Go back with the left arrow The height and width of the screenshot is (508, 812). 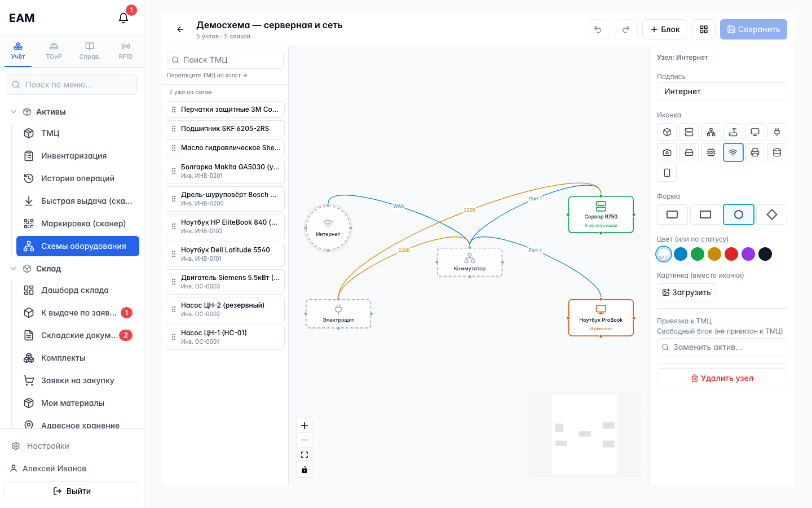[180, 29]
